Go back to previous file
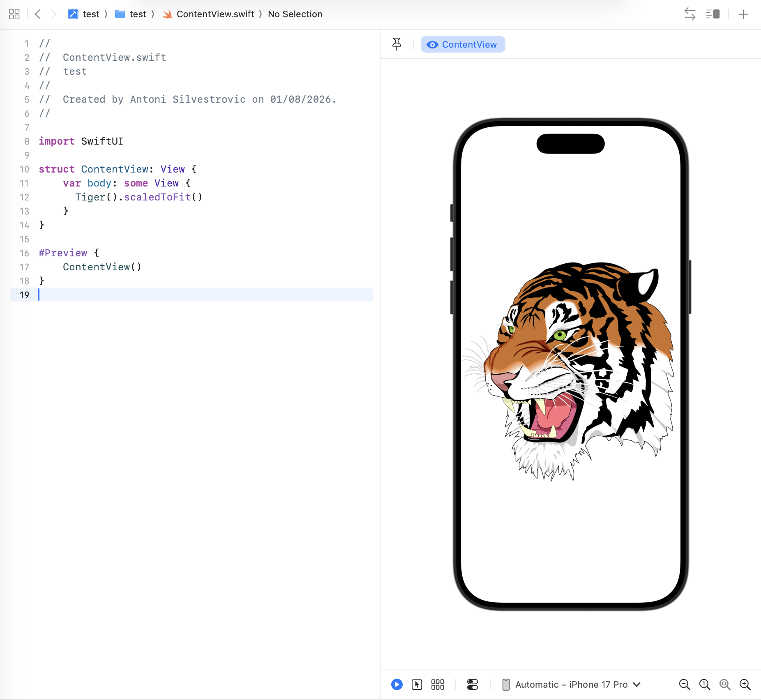 [x=38, y=14]
